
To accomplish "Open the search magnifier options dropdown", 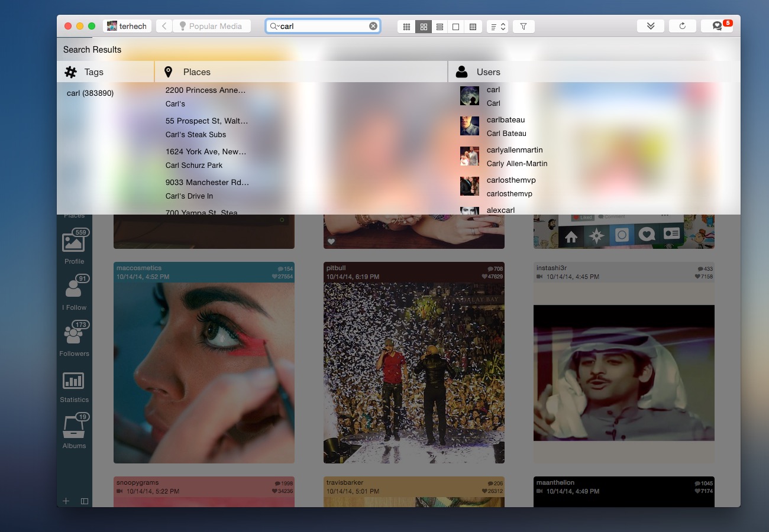I will [x=274, y=26].
